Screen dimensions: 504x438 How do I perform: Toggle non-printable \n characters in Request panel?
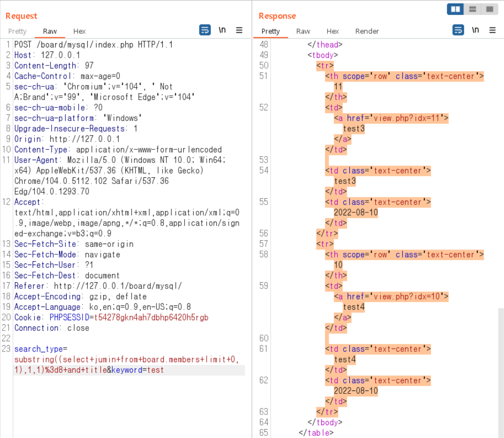point(222,30)
